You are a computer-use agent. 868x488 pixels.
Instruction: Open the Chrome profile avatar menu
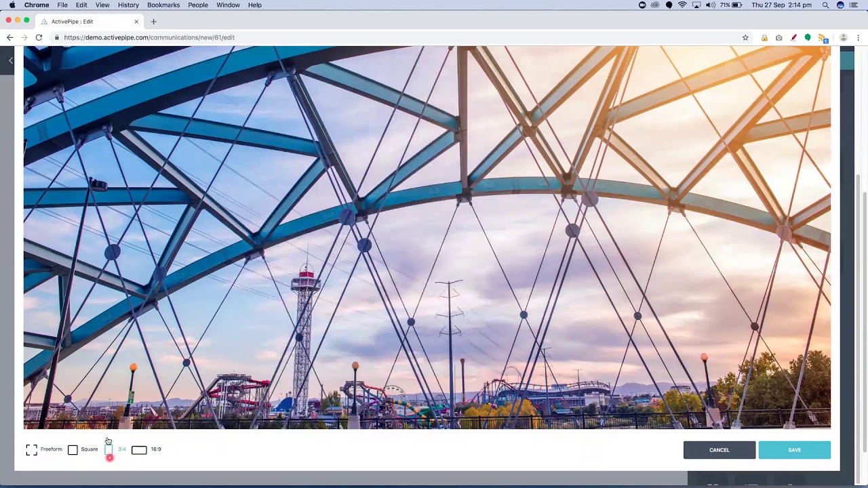(844, 38)
